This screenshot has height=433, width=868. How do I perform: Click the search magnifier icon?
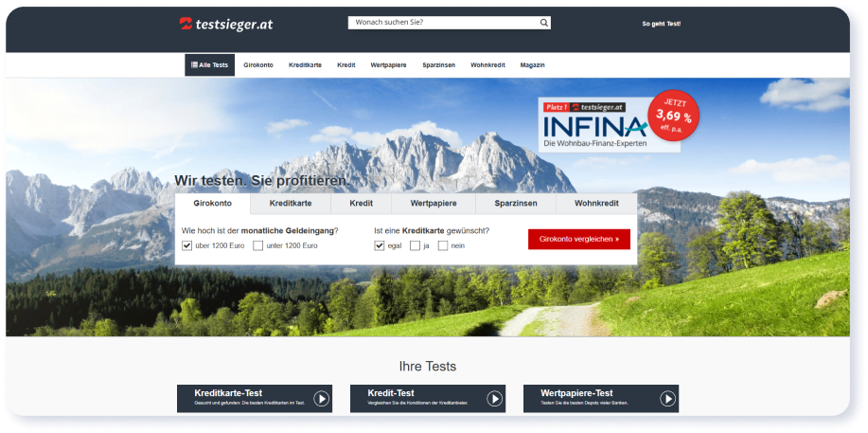543,23
